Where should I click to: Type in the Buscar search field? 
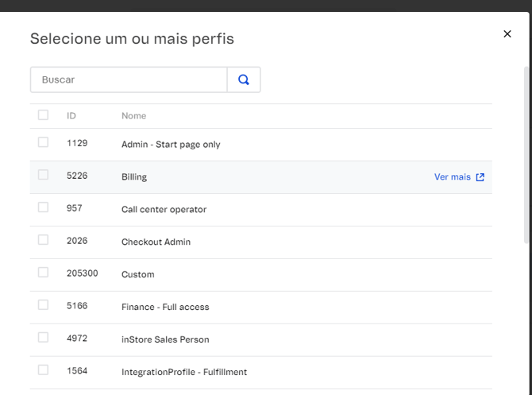pyautogui.click(x=129, y=79)
